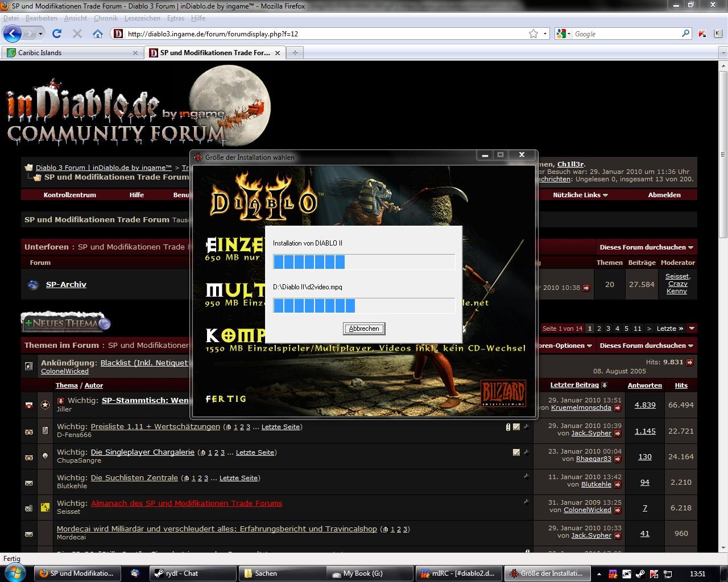
Task: Open 'Preisliste 1.11 + Wertschätzungen' thread
Action: click(155, 427)
